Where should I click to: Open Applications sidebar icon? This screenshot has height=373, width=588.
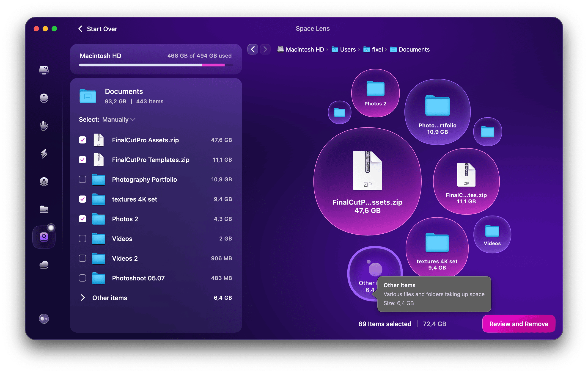pyautogui.click(x=44, y=182)
